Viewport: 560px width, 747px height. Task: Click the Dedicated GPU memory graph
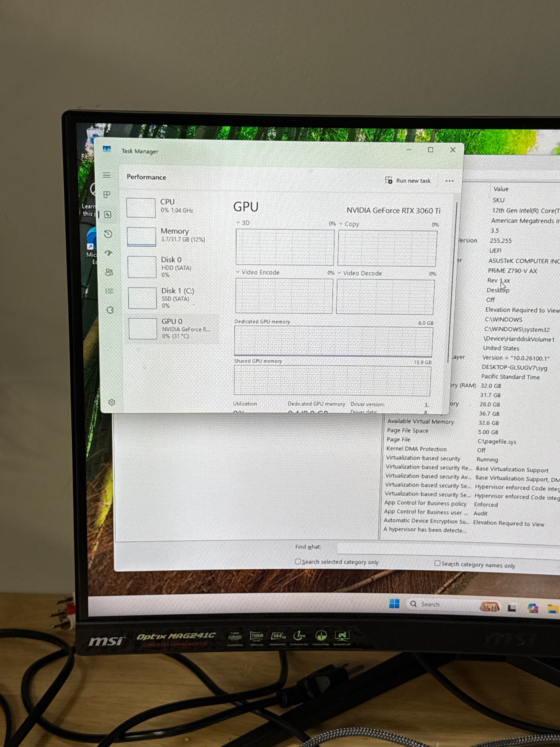pos(333,341)
